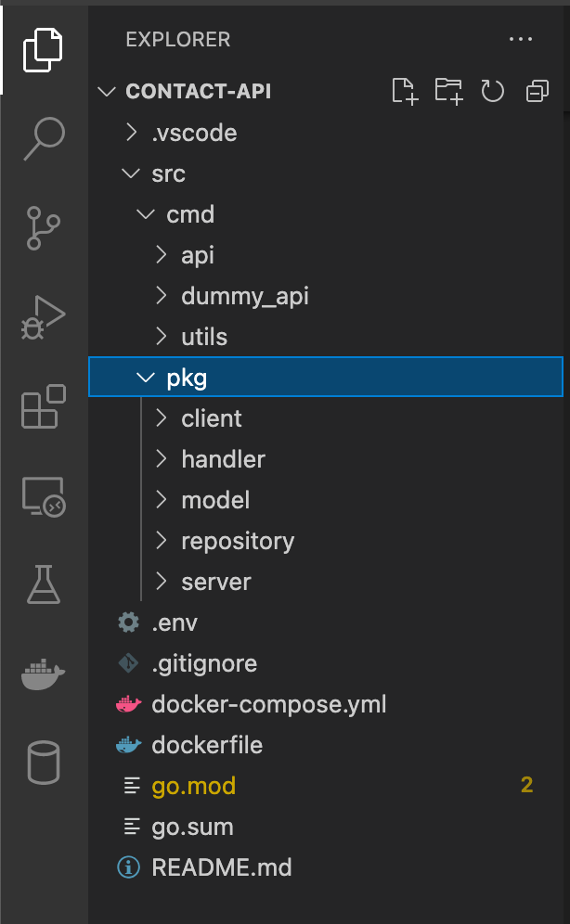The width and height of the screenshot is (570, 924).
Task: Open the Testing flask icon
Action: pos(44,584)
